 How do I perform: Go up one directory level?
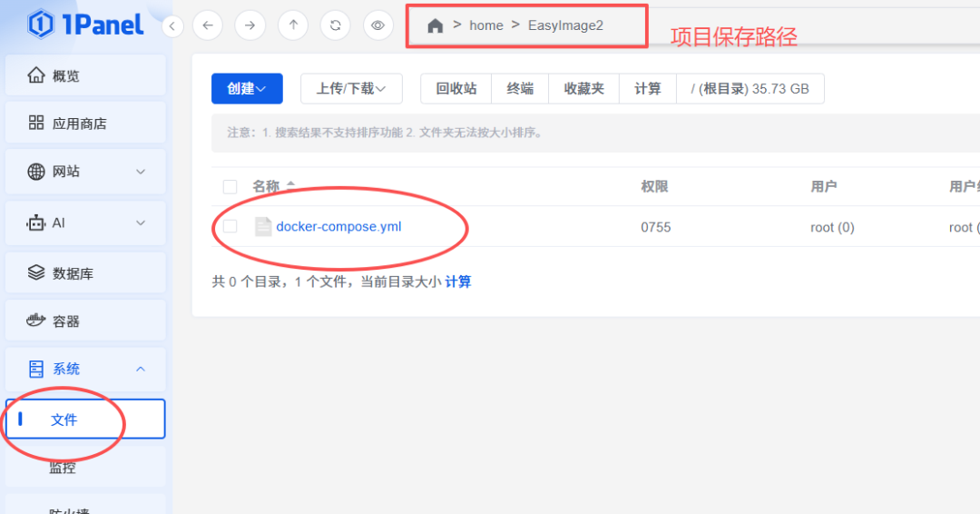click(292, 25)
